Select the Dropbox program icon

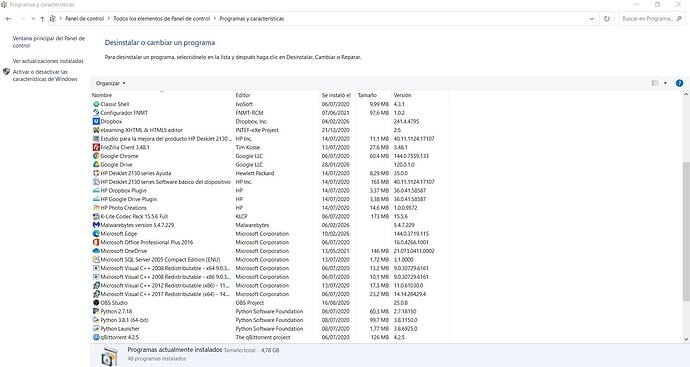(x=96, y=121)
